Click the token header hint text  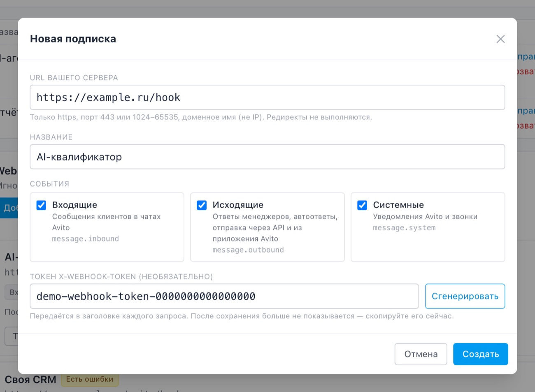[x=242, y=316]
